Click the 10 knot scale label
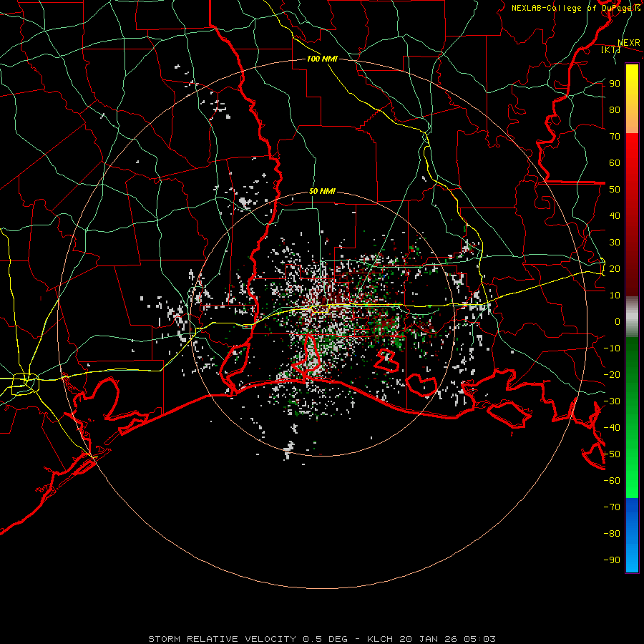Viewport: 644px width, 644px height. click(615, 295)
